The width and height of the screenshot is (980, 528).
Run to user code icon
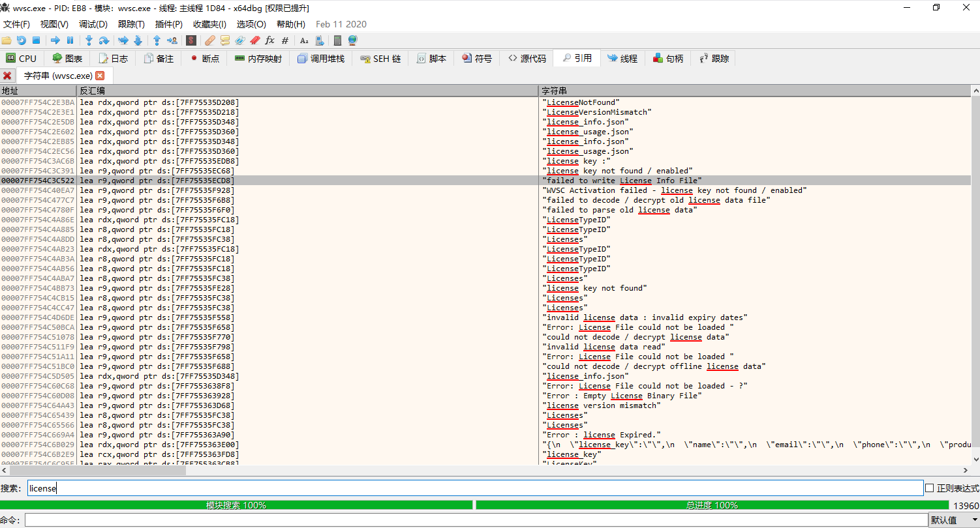172,40
